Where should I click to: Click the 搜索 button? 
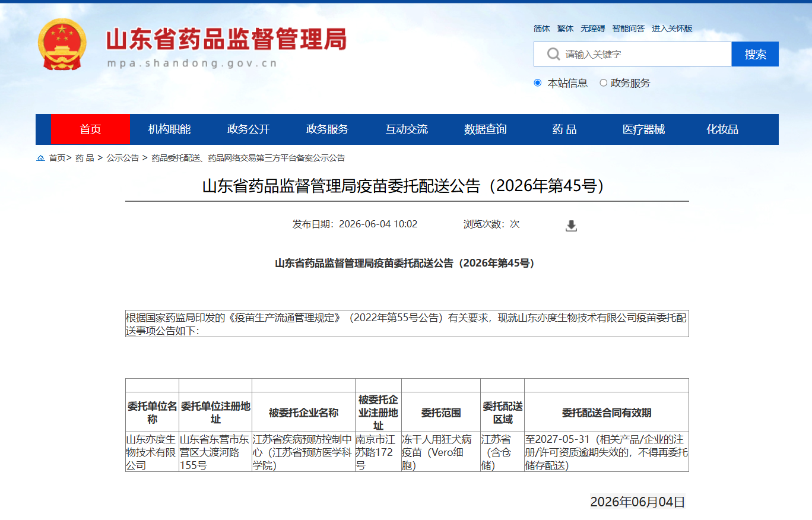coord(755,54)
